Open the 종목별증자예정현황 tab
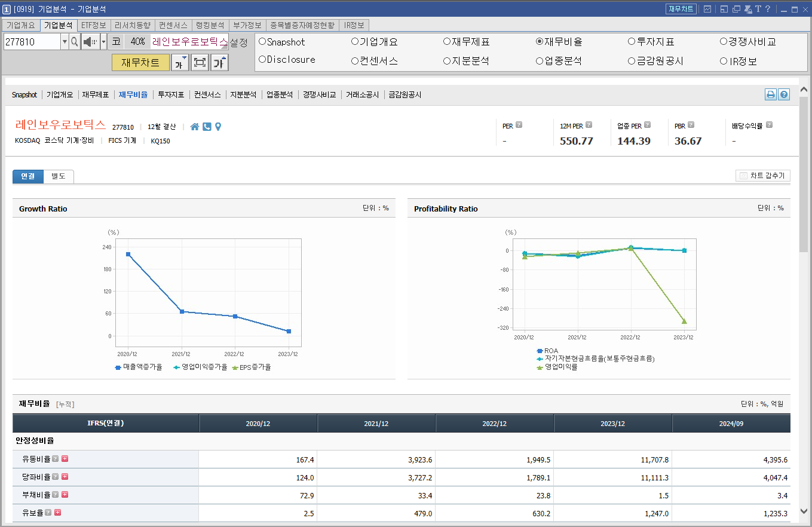Screen dimensions: 812x527 (302, 25)
